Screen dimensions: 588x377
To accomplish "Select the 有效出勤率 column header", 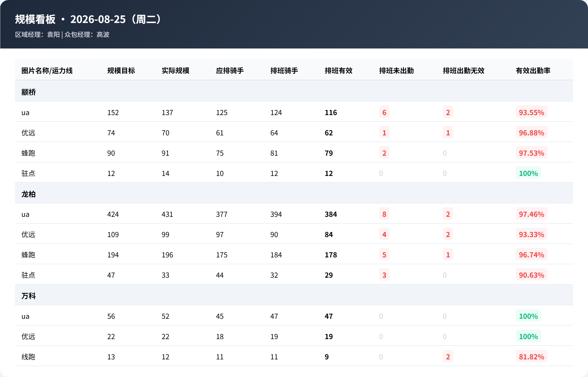I will 533,70.
